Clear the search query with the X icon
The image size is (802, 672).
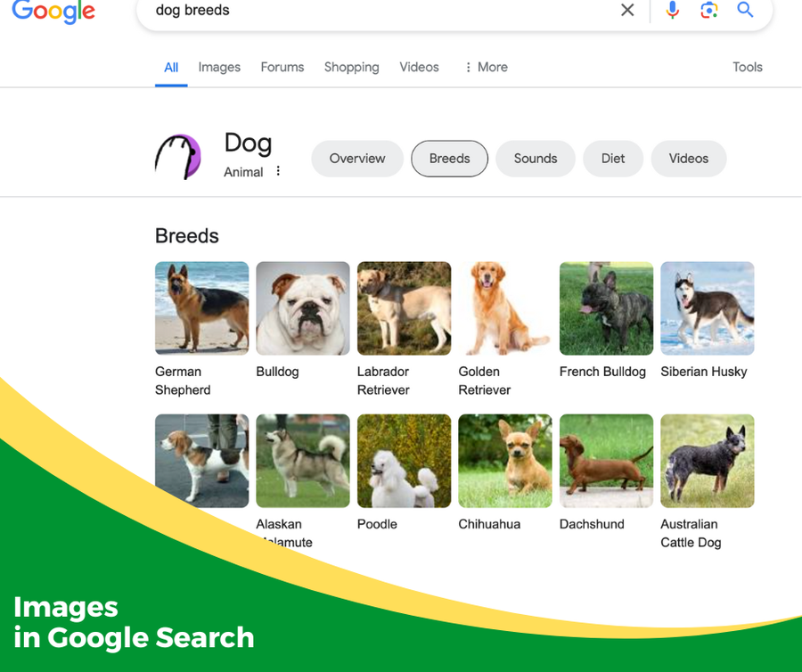point(627,10)
